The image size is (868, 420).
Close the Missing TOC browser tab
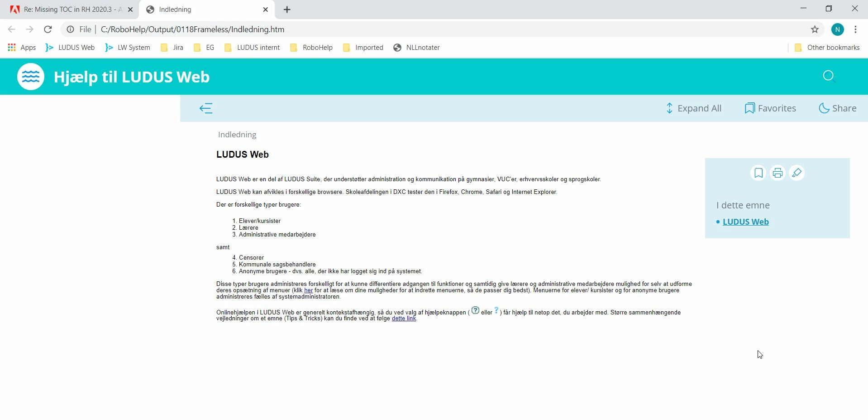coord(130,10)
